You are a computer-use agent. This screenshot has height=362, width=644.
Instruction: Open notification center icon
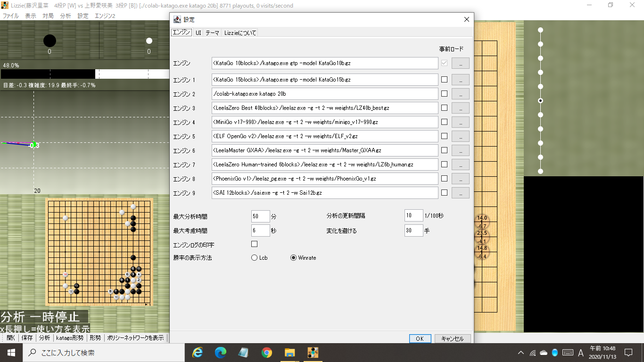[628, 352]
